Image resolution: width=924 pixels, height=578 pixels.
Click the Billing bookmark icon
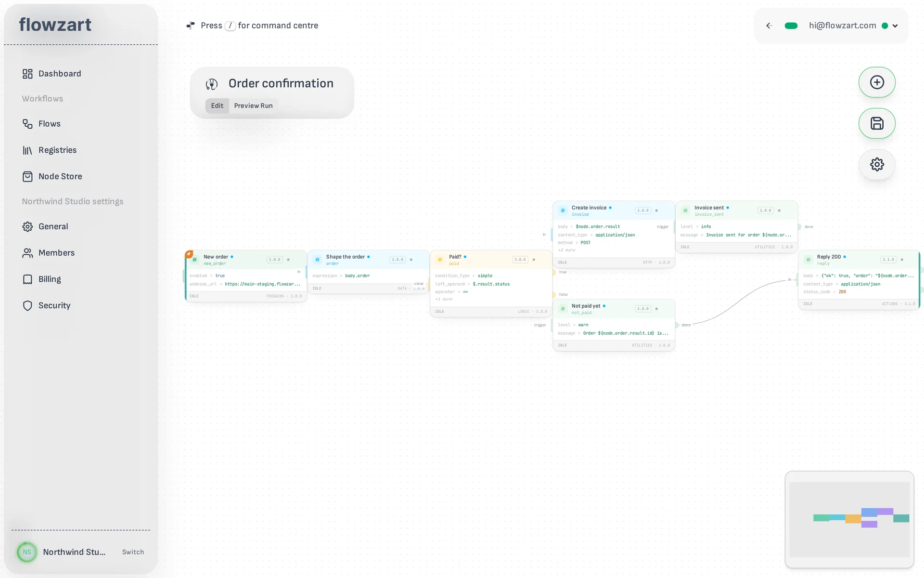[27, 279]
